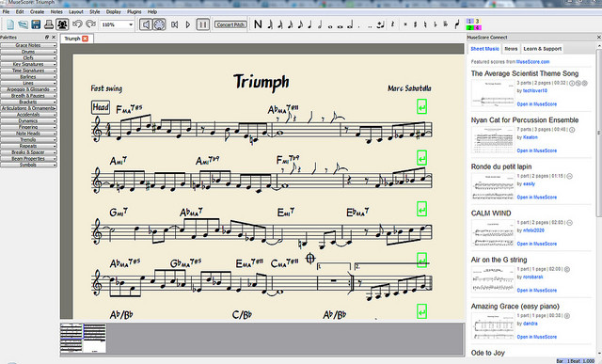Save the score with the floppy icon

[36, 24]
